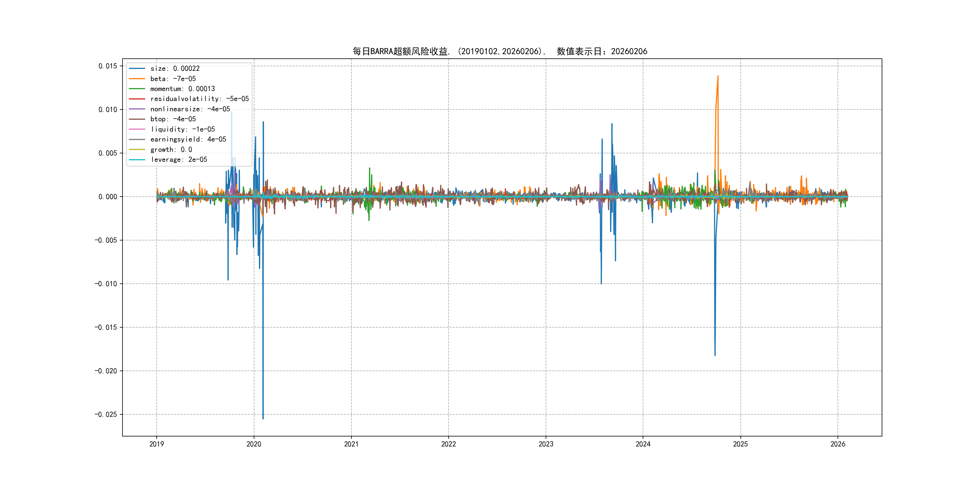Click the 2023 x-axis tick label

pos(546,444)
